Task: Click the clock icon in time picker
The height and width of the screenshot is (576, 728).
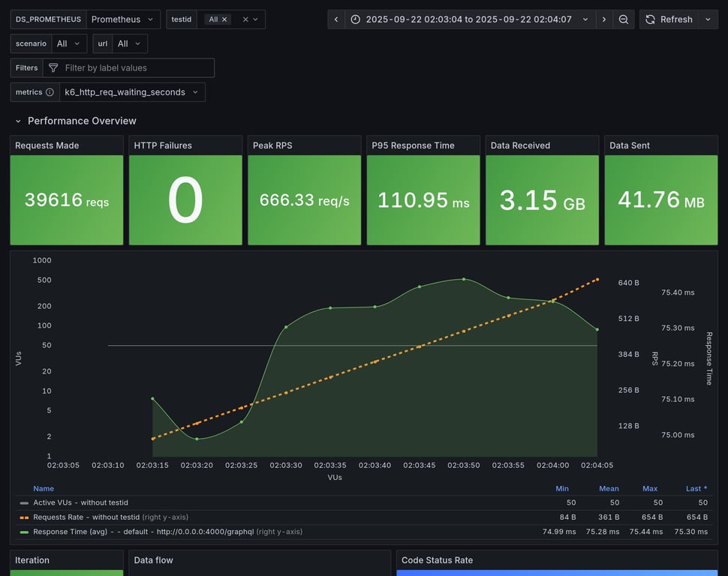Action: point(355,19)
